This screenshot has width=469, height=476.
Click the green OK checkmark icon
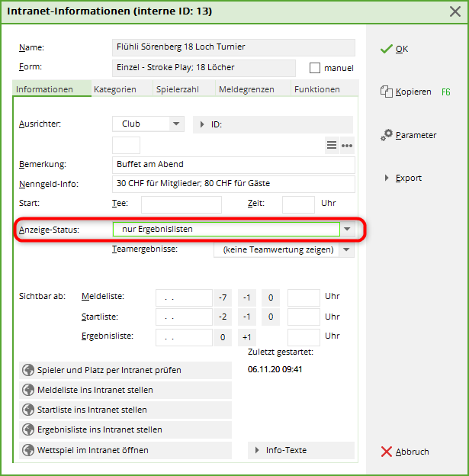click(x=386, y=49)
